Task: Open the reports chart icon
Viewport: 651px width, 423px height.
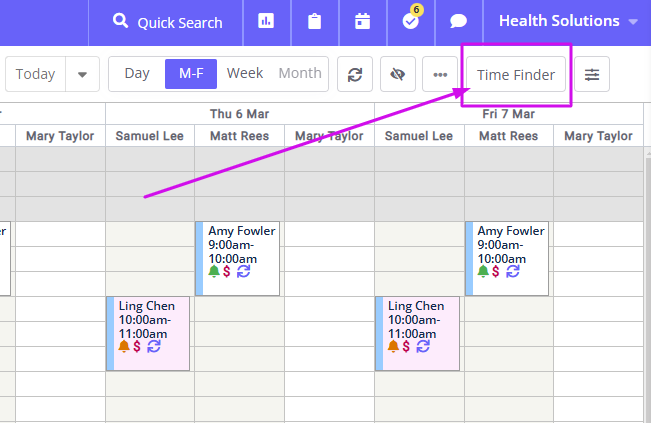Action: click(266, 22)
